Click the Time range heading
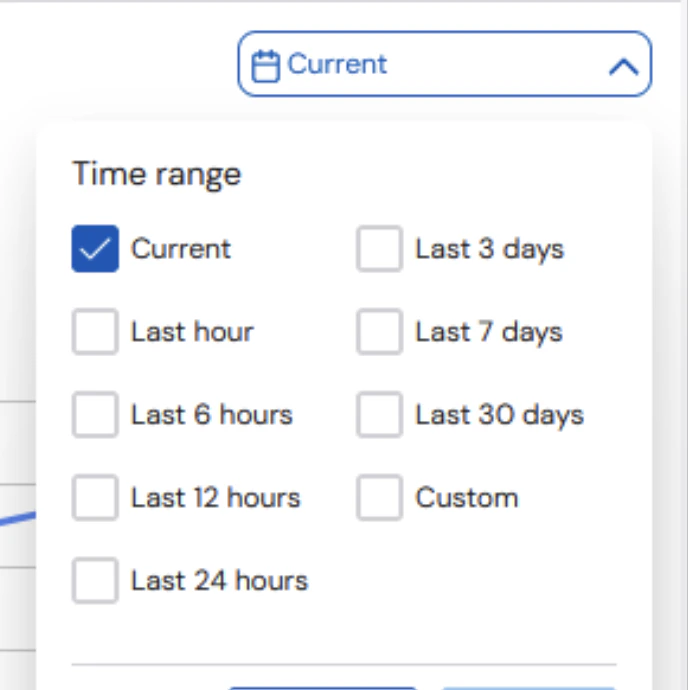Screen dimensions: 688x690 tap(157, 175)
